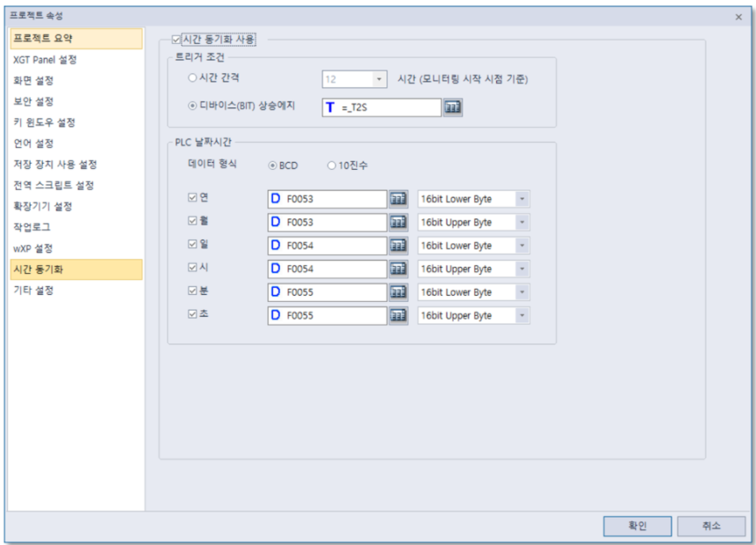Open device keypad for trigger device field

point(452,107)
